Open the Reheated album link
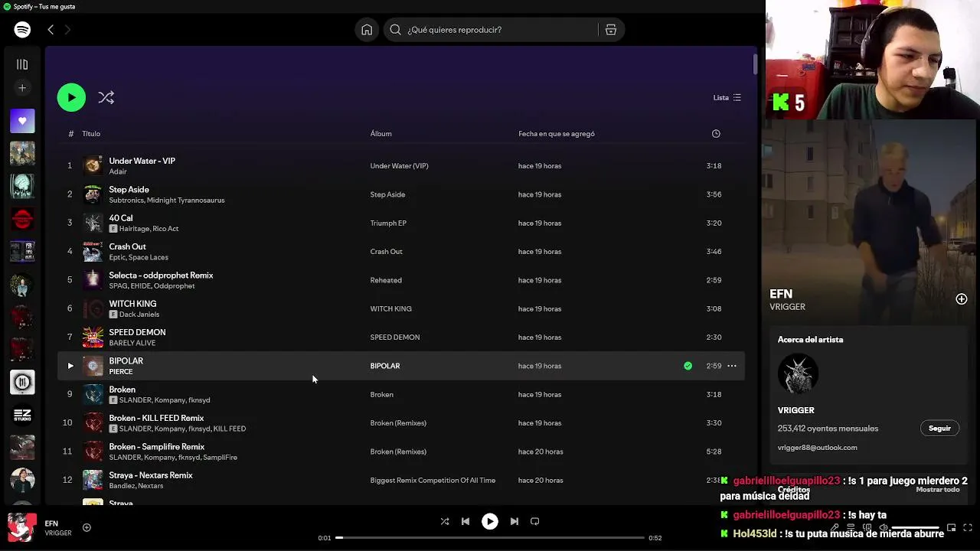Image resolution: width=980 pixels, height=551 pixels. (386, 280)
